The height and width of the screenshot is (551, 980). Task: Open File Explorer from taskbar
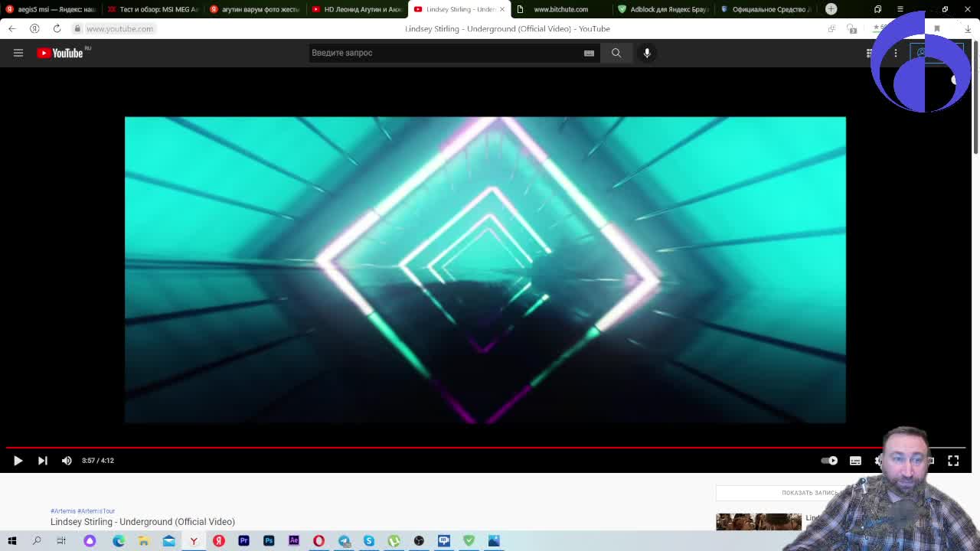tap(143, 541)
